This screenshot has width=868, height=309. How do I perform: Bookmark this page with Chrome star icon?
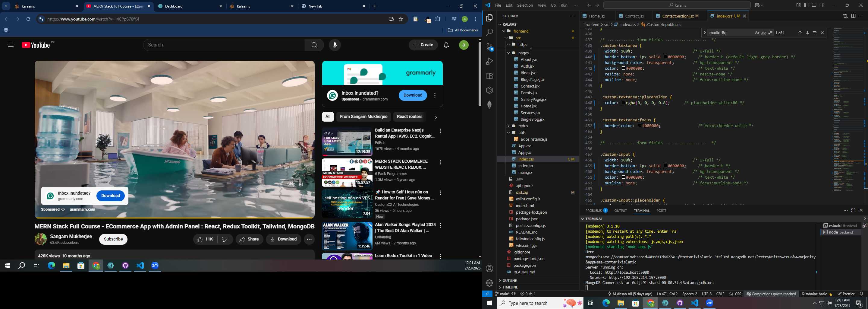pos(401,19)
